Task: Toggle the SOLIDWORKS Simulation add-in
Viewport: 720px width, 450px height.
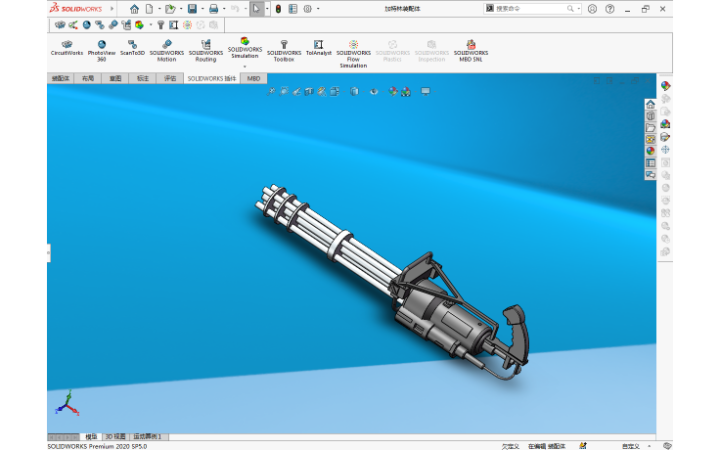Action: click(x=244, y=46)
